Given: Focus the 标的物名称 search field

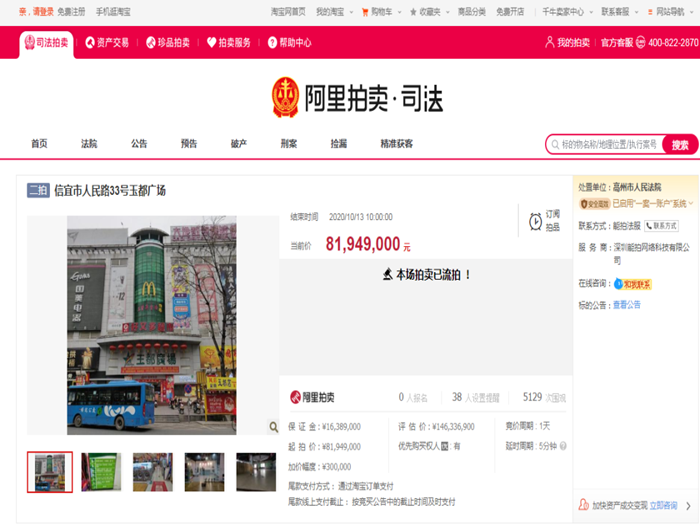Looking at the screenshot, I should 605,145.
